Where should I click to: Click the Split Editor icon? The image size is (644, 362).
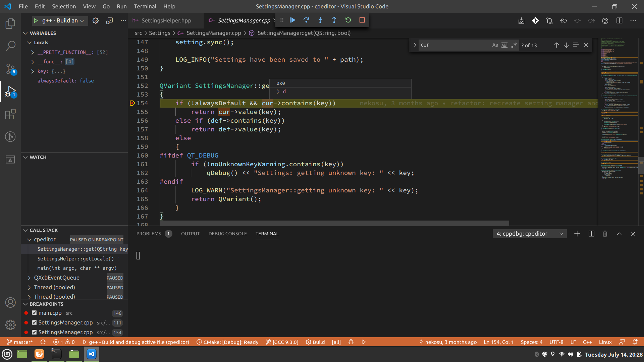[619, 20]
